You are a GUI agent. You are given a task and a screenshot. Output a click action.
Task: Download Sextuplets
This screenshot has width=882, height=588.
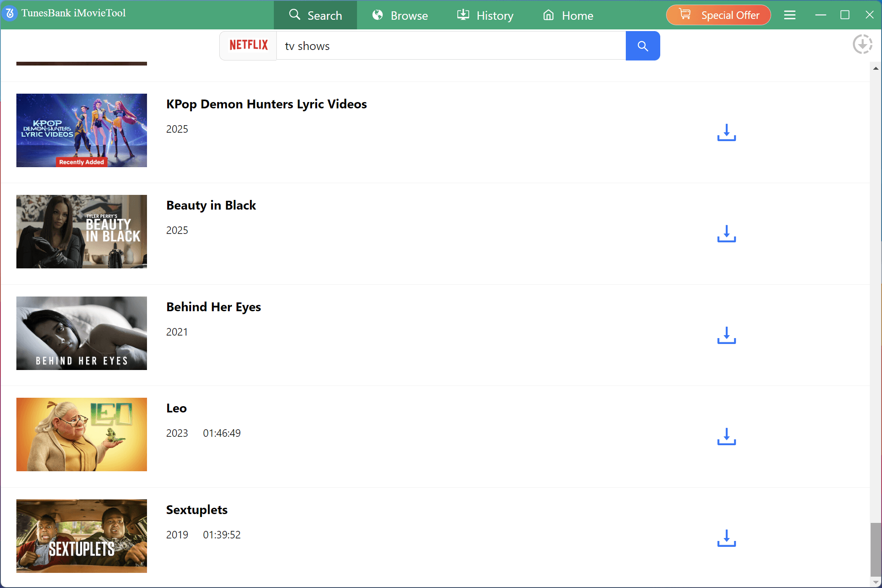pyautogui.click(x=726, y=539)
